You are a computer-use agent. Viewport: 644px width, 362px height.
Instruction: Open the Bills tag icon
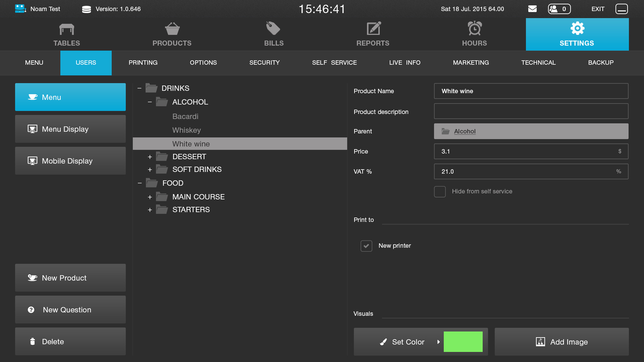(x=273, y=28)
